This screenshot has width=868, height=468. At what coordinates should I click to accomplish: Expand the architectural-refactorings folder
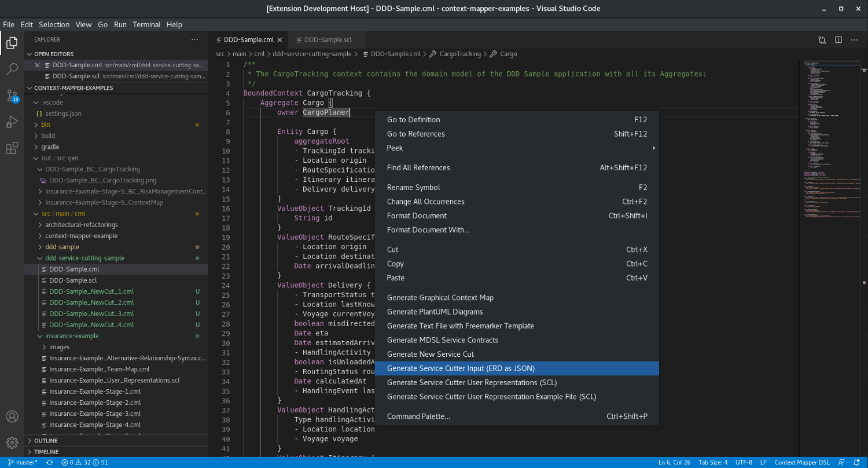coord(116,225)
